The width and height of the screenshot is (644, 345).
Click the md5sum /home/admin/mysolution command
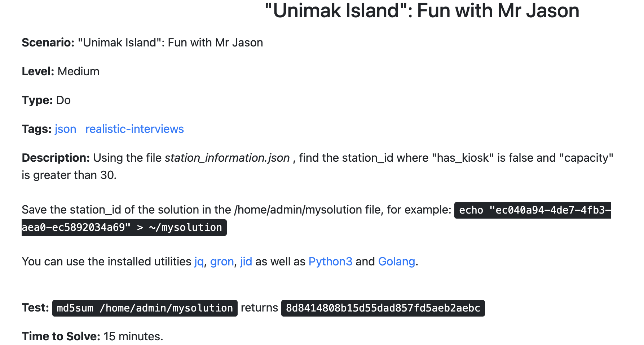pos(145,308)
